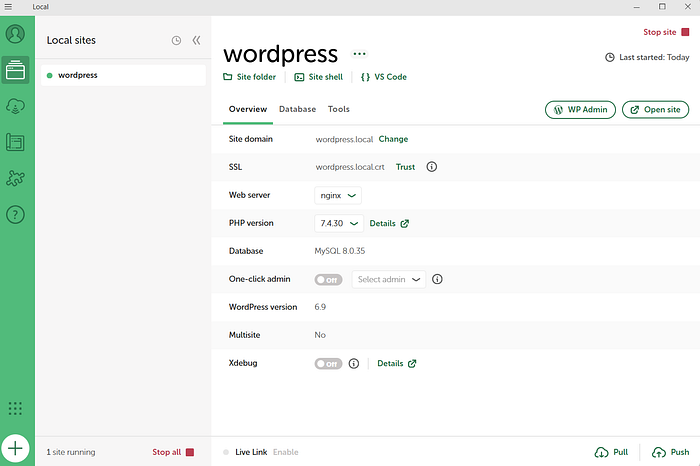Viewport: 700px width, 466px height.
Task: Pull site from host
Action: (611, 452)
